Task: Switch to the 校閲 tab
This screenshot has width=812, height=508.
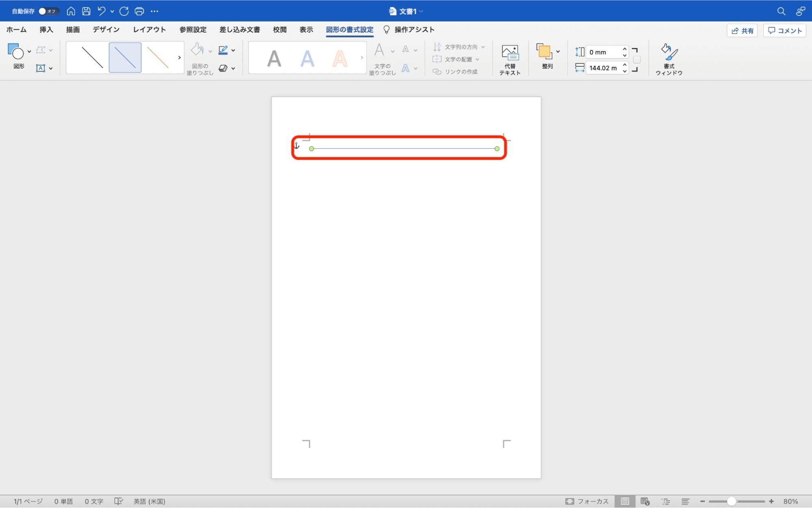Action: point(280,30)
